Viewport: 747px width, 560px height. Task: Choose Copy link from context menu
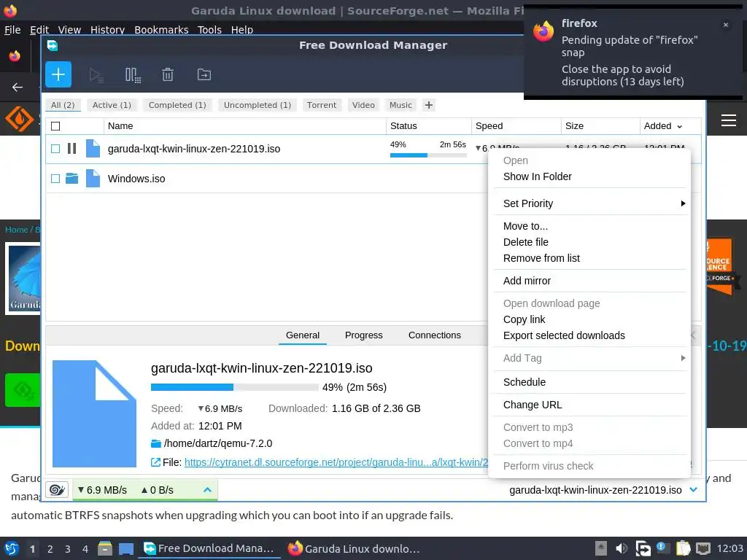[524, 319]
